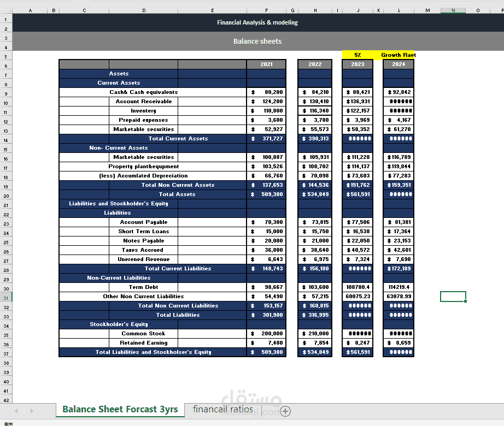Click the Prepaid expenses label
Viewport: 504px width, 426px height.
(x=143, y=120)
